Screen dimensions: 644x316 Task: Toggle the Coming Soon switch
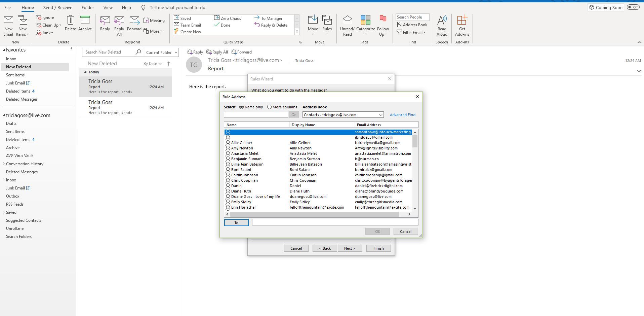pos(633,7)
